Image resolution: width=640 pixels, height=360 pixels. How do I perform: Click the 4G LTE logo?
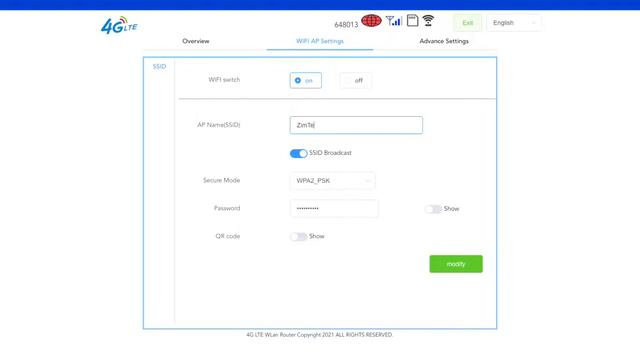click(119, 26)
